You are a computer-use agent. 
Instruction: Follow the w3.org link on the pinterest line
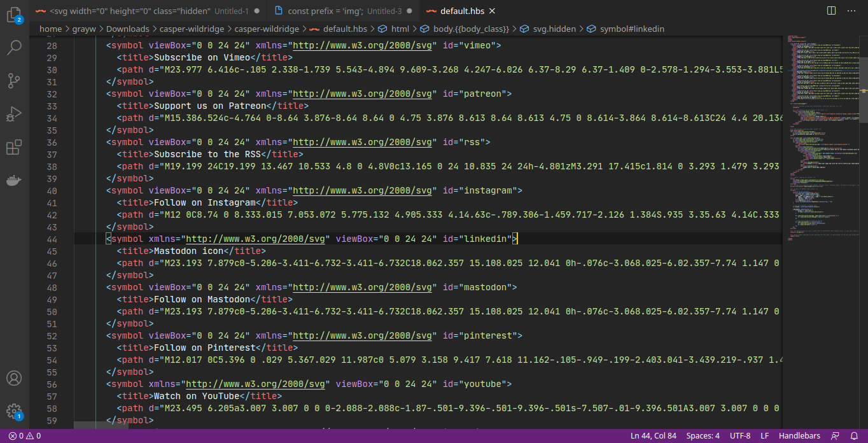point(364,336)
